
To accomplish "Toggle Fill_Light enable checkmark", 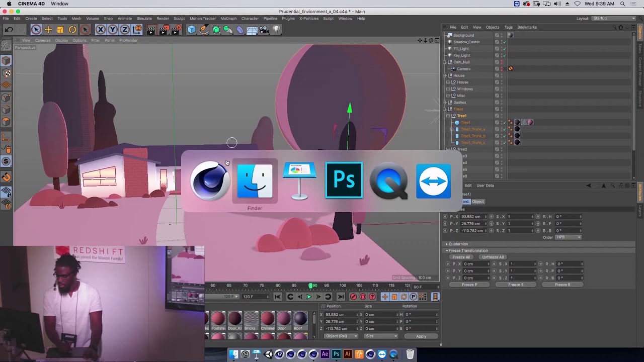I will pos(504,49).
